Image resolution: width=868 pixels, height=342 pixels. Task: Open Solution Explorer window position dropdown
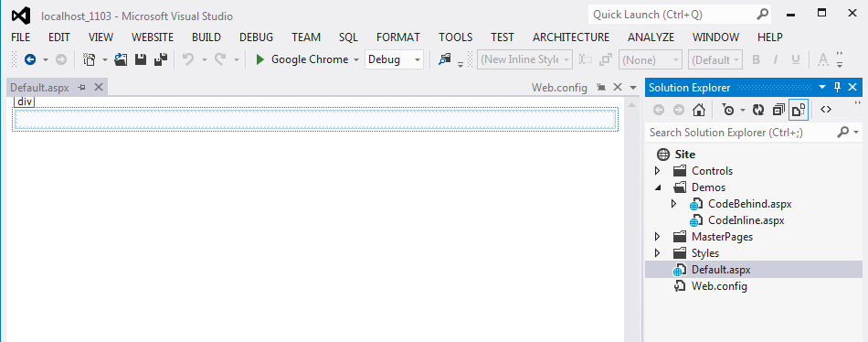coord(822,88)
